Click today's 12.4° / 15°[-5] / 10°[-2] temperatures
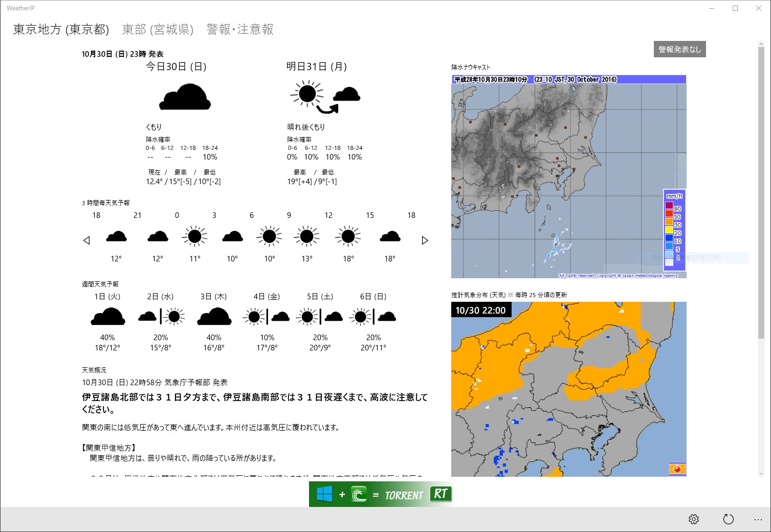 pyautogui.click(x=183, y=182)
